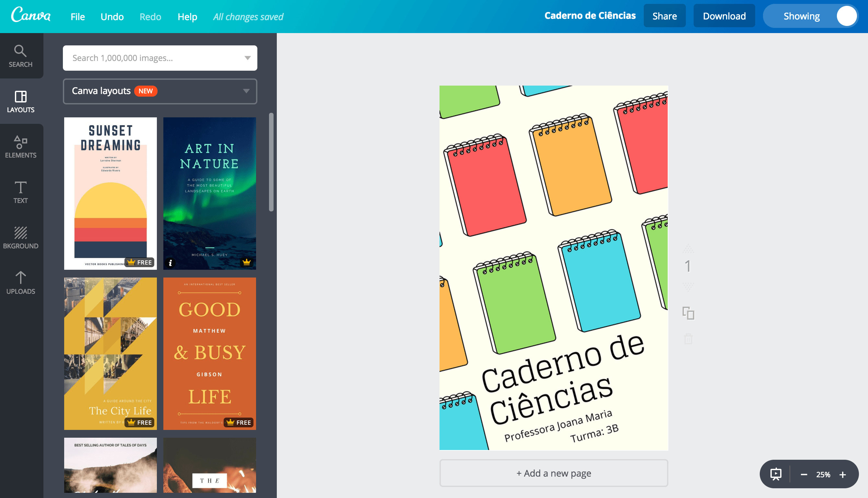Open the Search panel in sidebar
Screen dimensions: 868x498
tap(20, 56)
